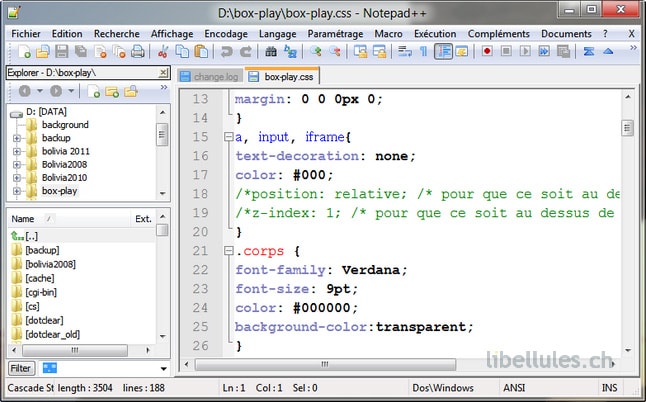The image size is (646, 402).
Task: Toggle word wrap icon
Action: click(405, 51)
